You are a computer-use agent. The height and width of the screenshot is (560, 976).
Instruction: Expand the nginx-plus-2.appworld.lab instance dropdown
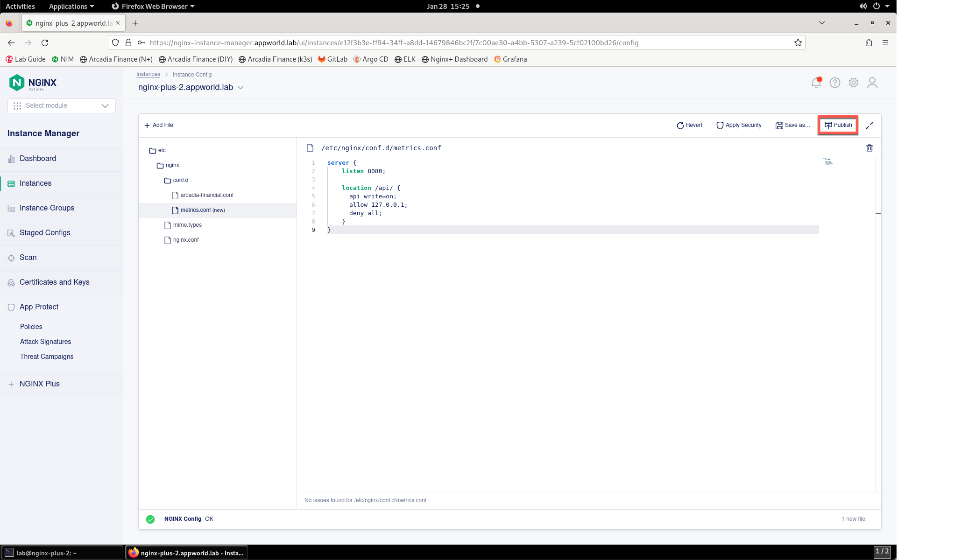click(x=240, y=88)
